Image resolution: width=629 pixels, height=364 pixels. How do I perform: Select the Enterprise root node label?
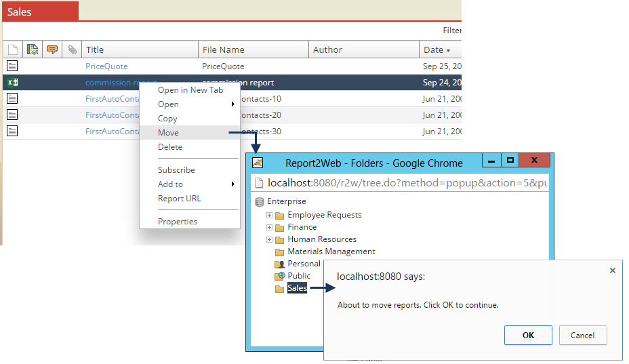point(287,201)
